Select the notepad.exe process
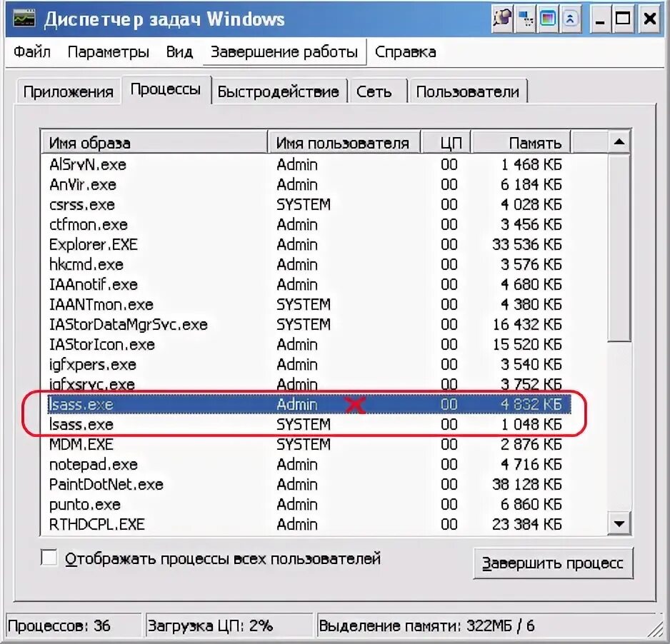670x644 pixels. pyautogui.click(x=309, y=465)
